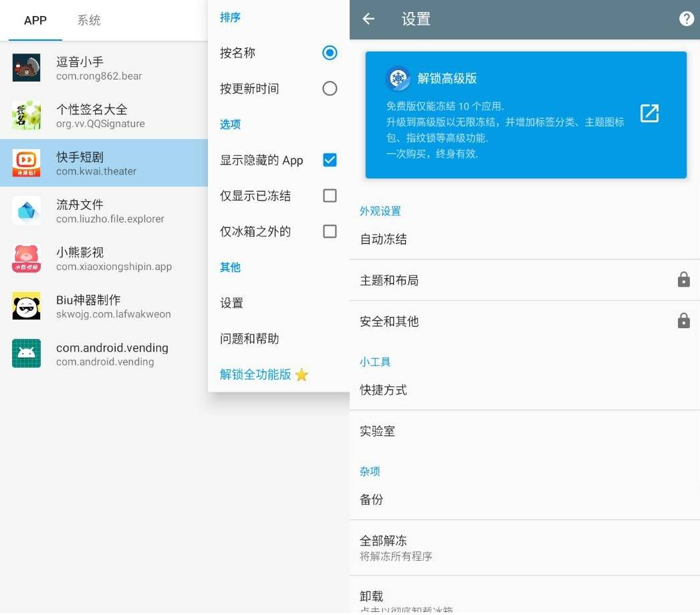The height and width of the screenshot is (615, 700).
Task: Tap the star icon beside 解锁全功能版
Action: (301, 375)
